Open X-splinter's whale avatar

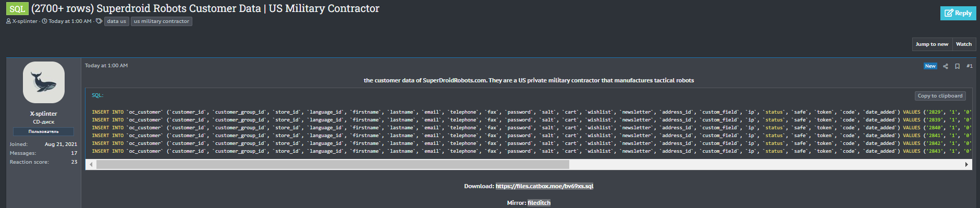click(x=44, y=82)
